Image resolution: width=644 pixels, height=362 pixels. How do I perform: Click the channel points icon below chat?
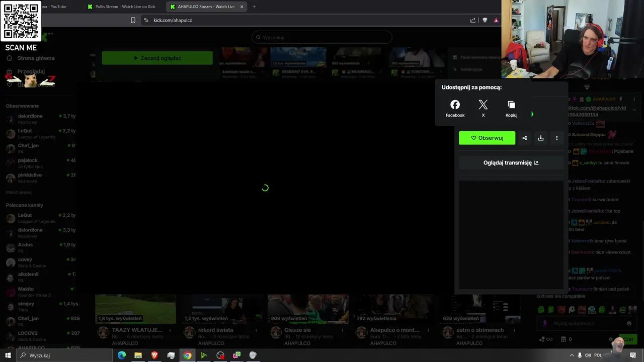[545, 339]
